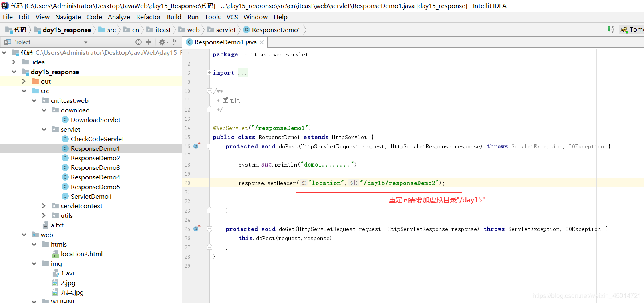Open the Tools menu
The height and width of the screenshot is (303, 644).
click(213, 17)
